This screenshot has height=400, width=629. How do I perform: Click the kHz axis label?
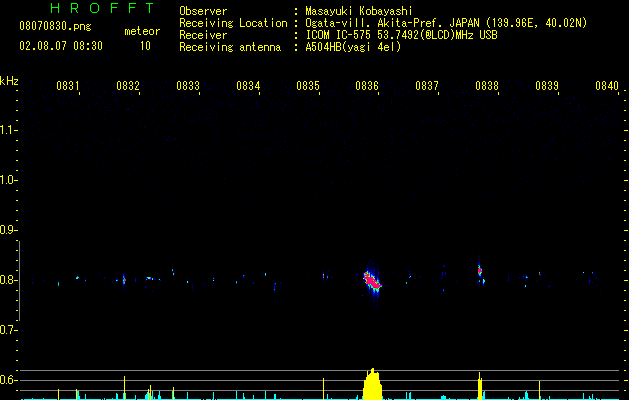(x=9, y=81)
